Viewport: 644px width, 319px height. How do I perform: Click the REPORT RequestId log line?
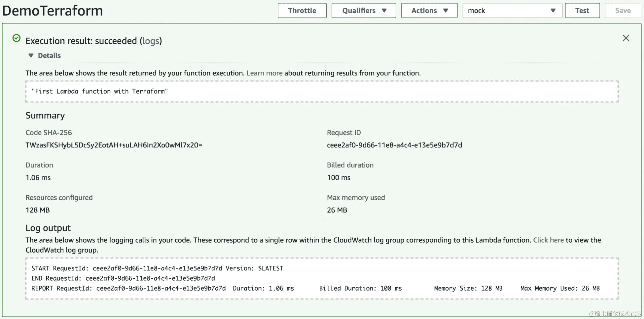pos(315,288)
